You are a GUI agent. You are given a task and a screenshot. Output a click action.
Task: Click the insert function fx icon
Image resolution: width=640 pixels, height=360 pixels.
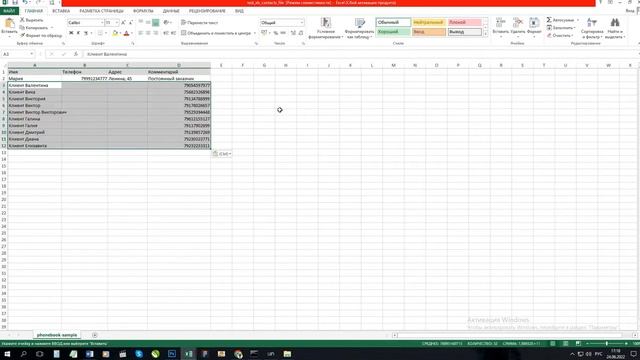[x=76, y=54]
